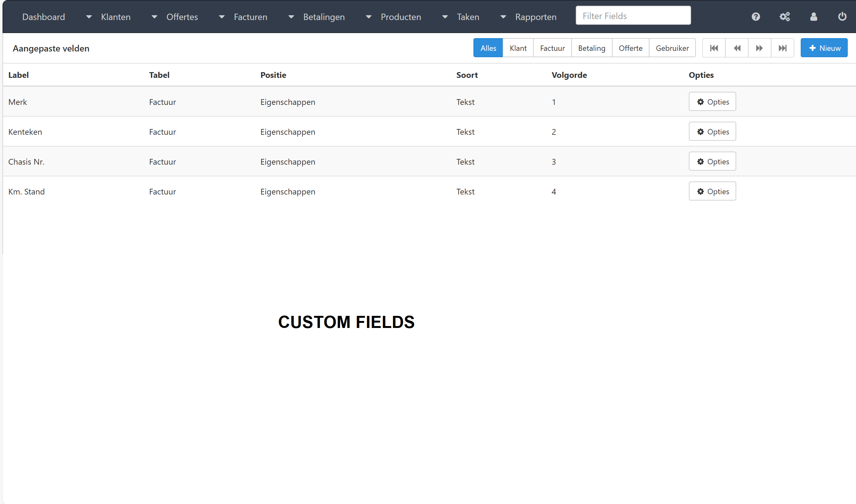The image size is (856, 504).
Task: Click the Filter Fields search box
Action: [x=633, y=16]
